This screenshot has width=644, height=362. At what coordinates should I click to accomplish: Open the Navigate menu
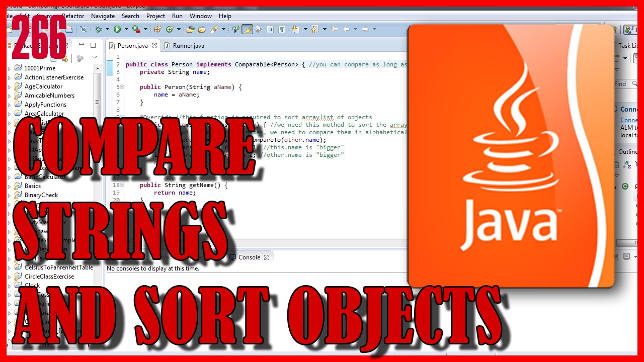(x=103, y=16)
